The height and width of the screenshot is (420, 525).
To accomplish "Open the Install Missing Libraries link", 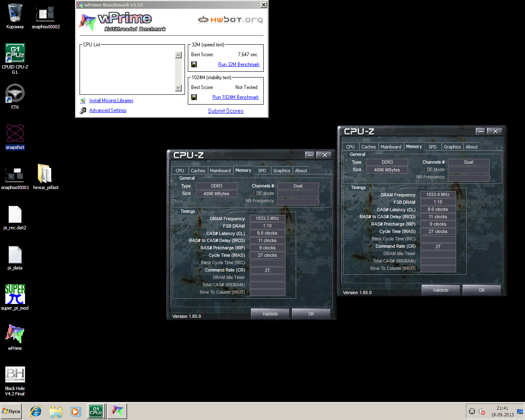I will point(111,100).
